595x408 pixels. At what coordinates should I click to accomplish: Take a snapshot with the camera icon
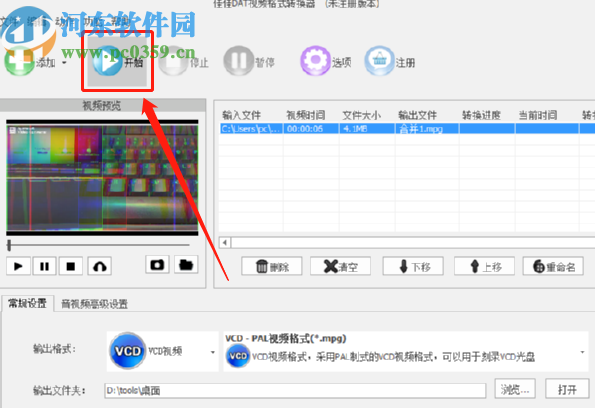(157, 265)
